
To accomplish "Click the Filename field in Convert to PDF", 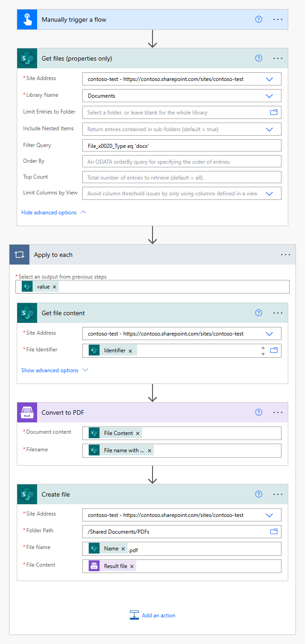I will 182,450.
